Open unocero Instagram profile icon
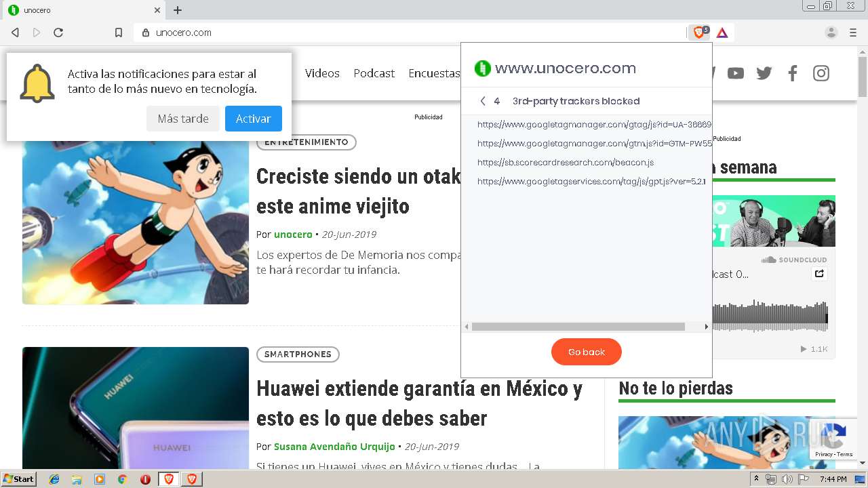This screenshot has width=868, height=488. pyautogui.click(x=821, y=73)
